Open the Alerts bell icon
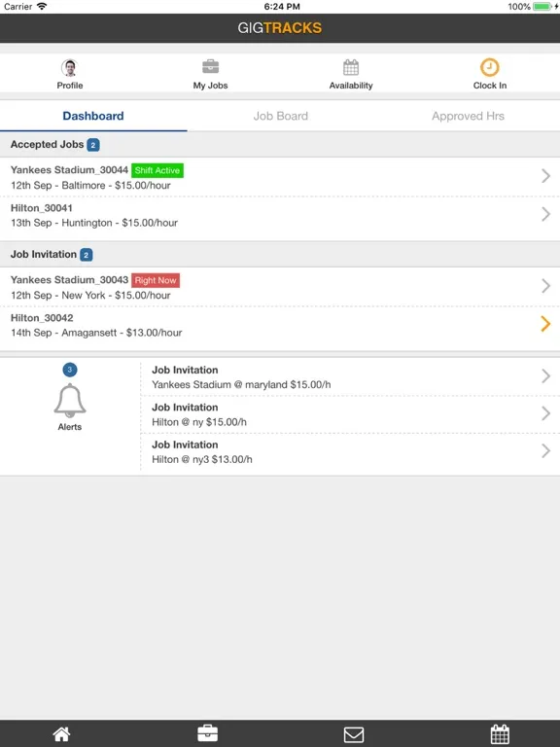 tap(70, 400)
